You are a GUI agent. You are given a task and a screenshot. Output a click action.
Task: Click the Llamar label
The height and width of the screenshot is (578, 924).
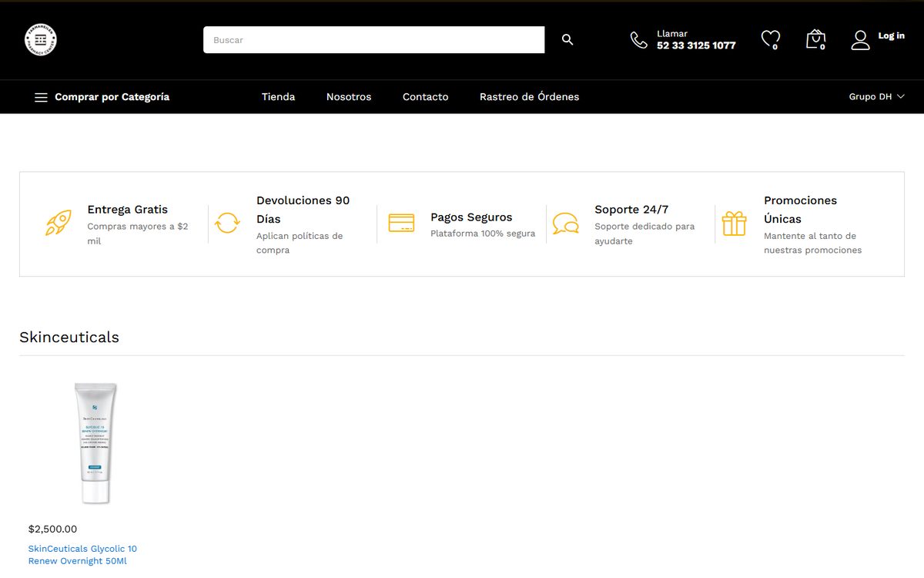(x=672, y=34)
